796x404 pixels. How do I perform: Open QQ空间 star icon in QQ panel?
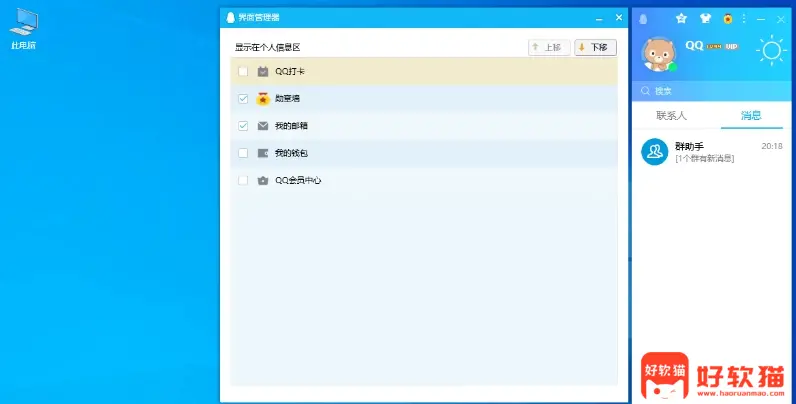[681, 19]
